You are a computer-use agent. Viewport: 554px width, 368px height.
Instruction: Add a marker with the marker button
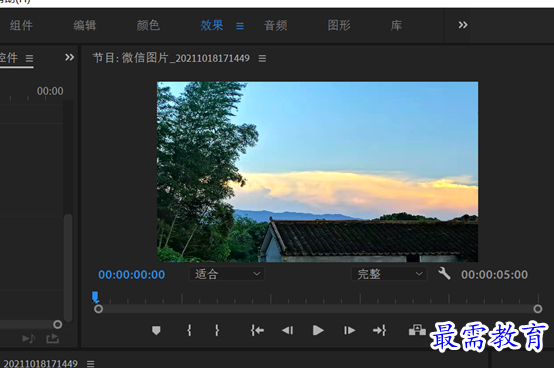[156, 331]
